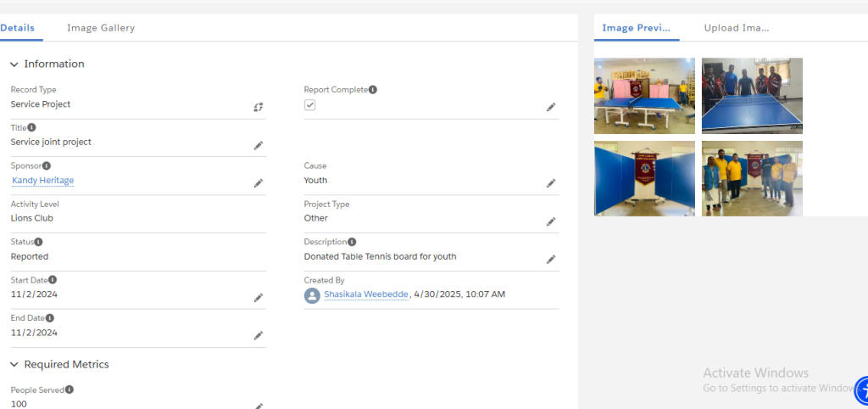
Task: Edit the People Served pencil icon
Action: pos(259,406)
